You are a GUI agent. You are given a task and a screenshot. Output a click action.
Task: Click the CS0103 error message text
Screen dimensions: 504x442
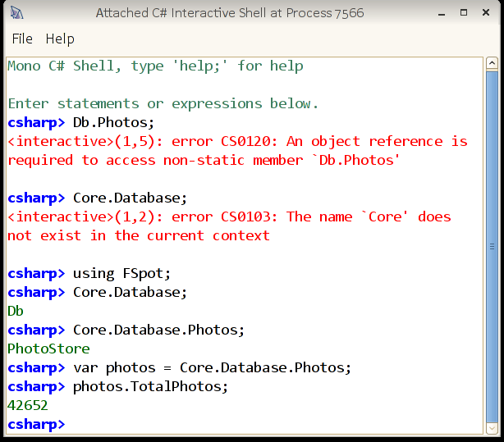click(229, 226)
